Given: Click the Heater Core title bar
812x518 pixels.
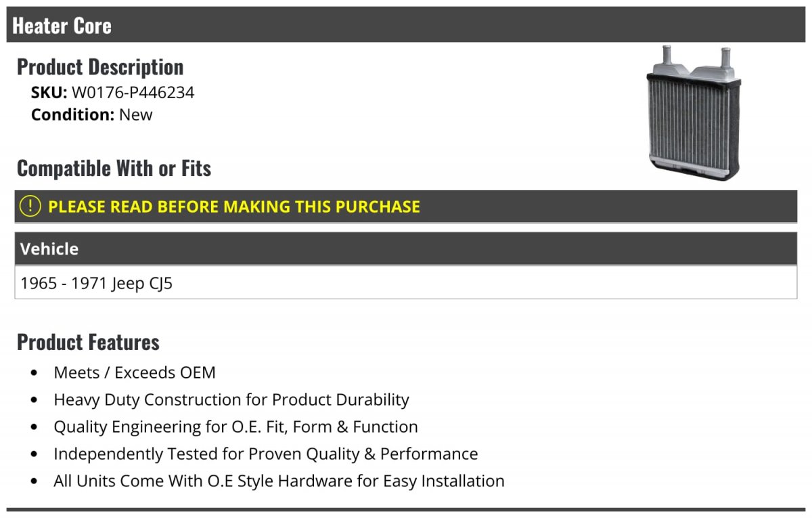Looking at the screenshot, I should click(406, 25).
